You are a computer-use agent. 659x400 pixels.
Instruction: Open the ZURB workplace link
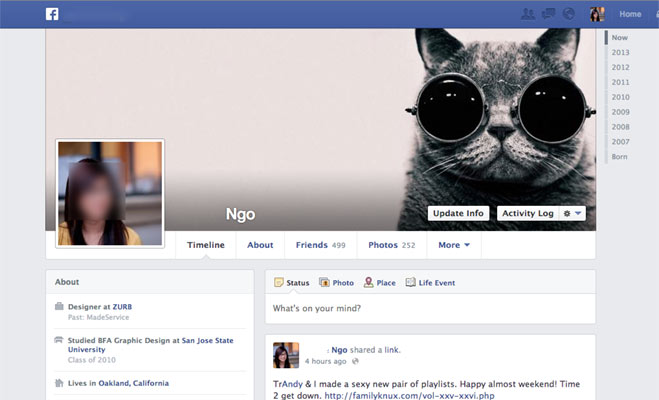122,307
